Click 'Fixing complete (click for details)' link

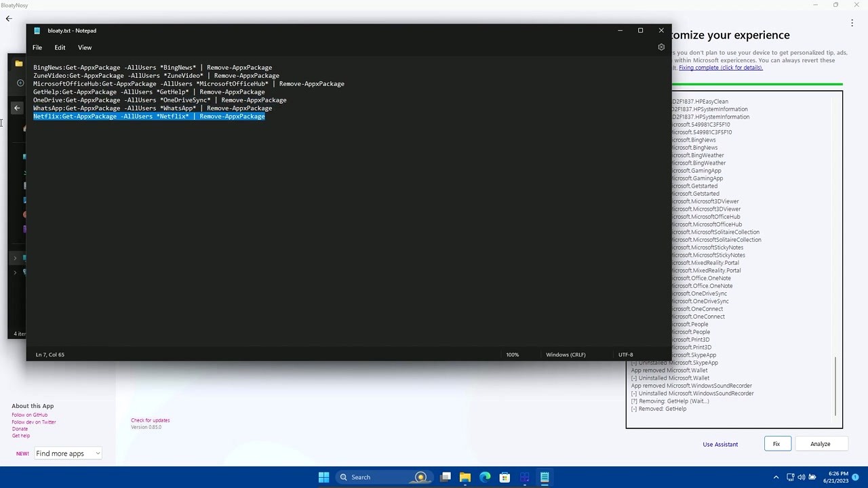(719, 67)
